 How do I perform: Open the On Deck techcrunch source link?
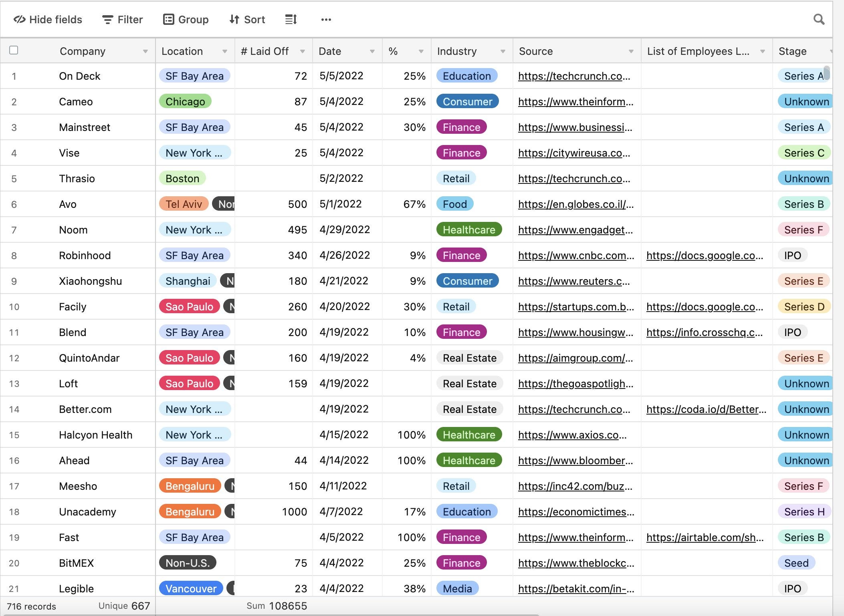(574, 76)
